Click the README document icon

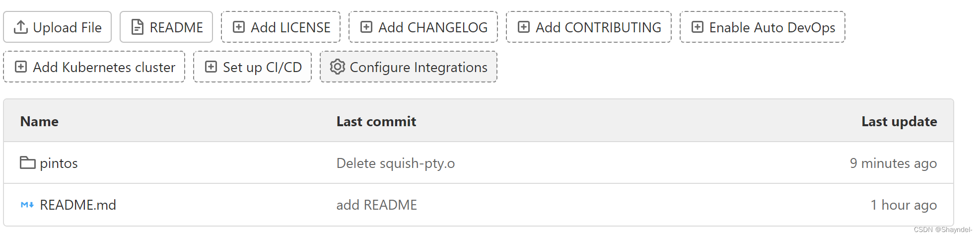(137, 27)
